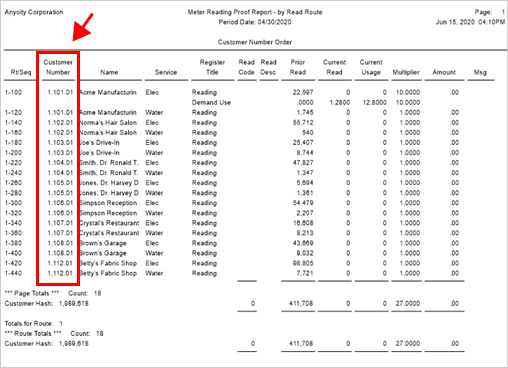Select the 411,708 prior read in Page Totals

(301, 303)
